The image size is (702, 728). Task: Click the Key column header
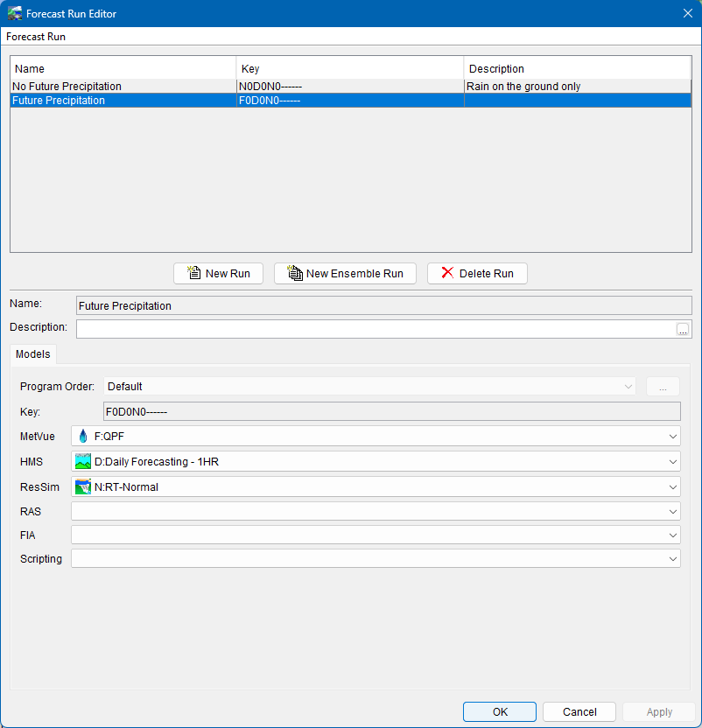pos(350,69)
